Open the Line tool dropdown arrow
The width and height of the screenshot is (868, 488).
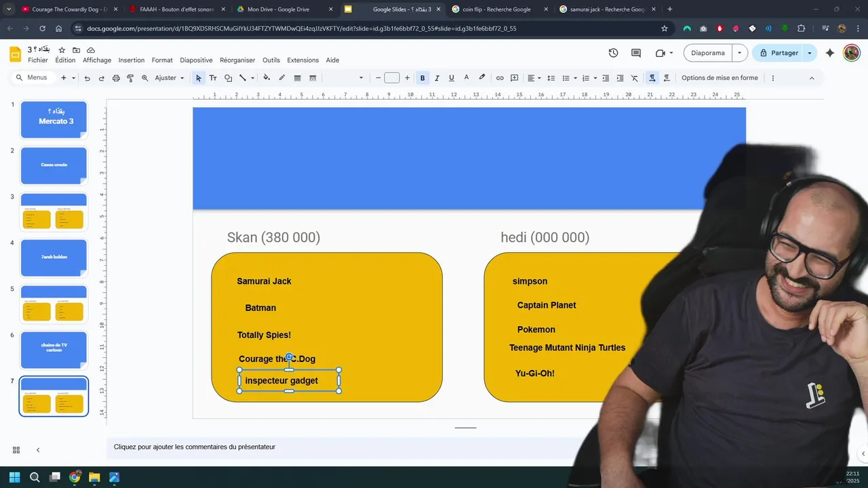(x=252, y=78)
